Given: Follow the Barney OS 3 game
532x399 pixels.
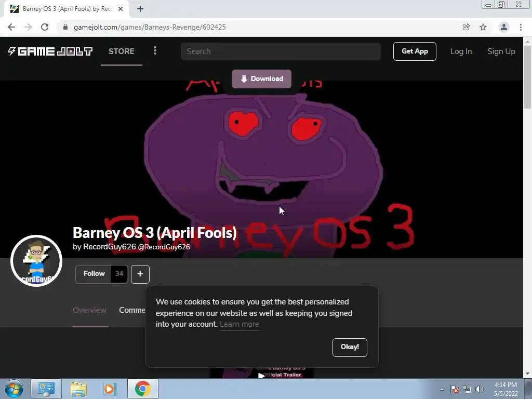Looking at the screenshot, I should [94, 273].
